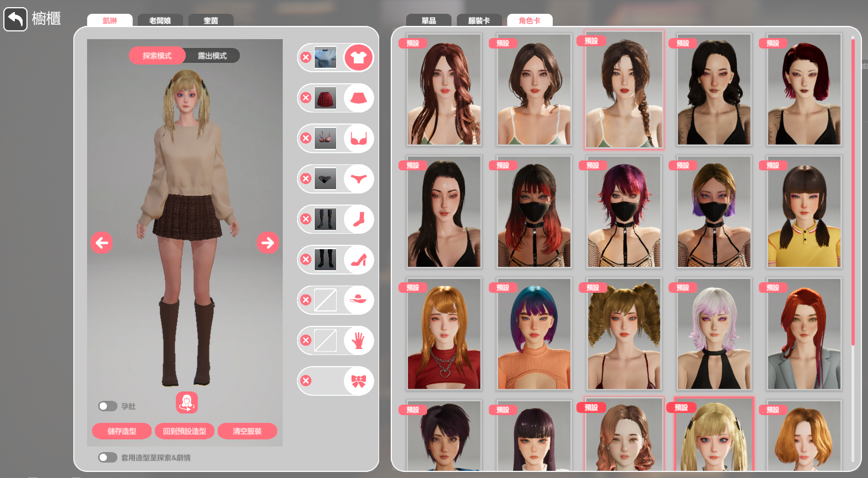The height and width of the screenshot is (478, 868).
Task: Open the gloves hand category icon
Action: [x=358, y=341]
